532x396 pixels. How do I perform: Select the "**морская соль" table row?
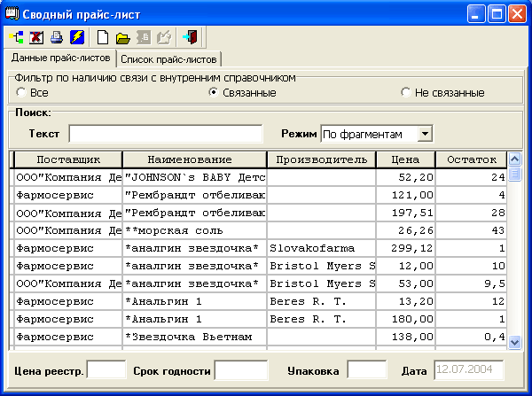pyautogui.click(x=194, y=230)
